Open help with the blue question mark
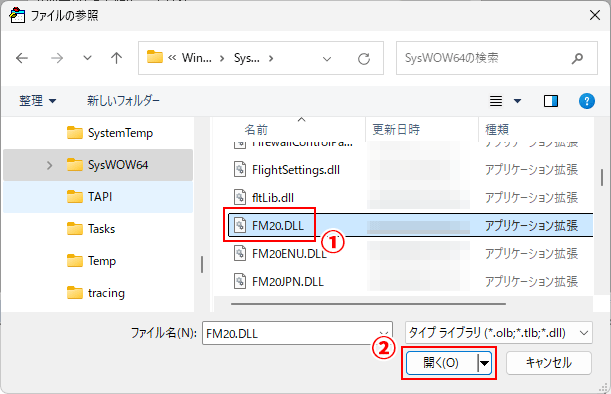The image size is (611, 394). pos(586,101)
